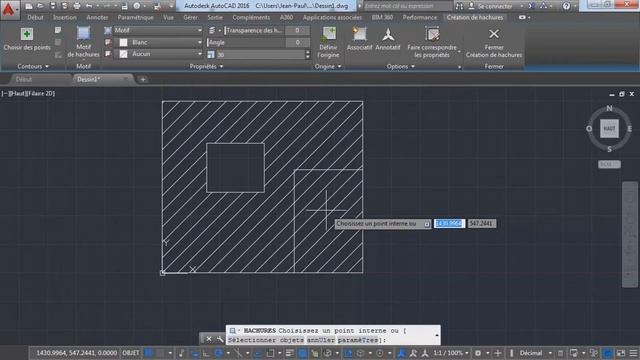This screenshot has height=360, width=640.
Task: Toggle object snap in status bar
Action: pyautogui.click(x=270, y=353)
